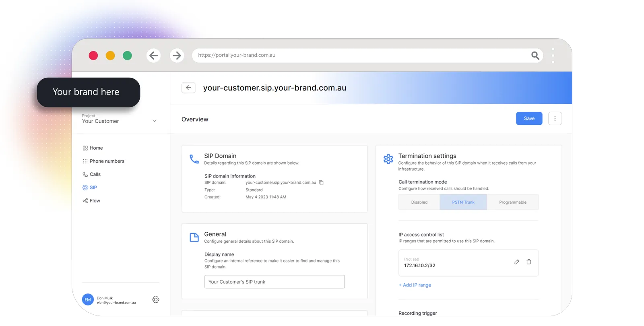644x326 pixels.
Task: Delete the 172.16.10.2/32 IP range
Action: pos(529,262)
